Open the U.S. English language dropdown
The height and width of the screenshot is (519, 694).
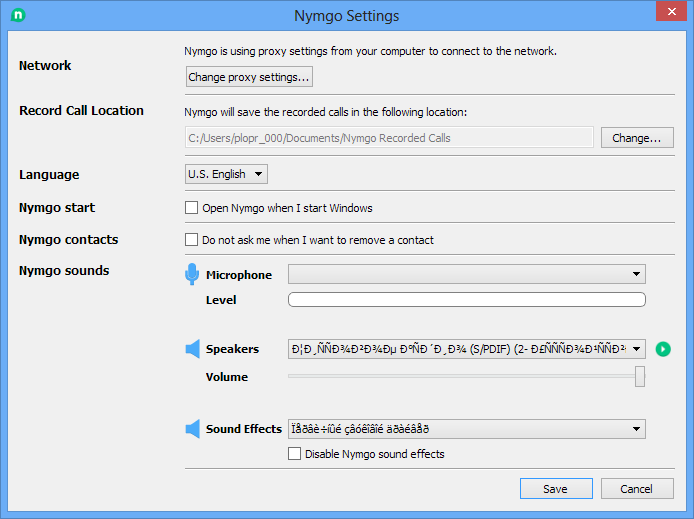tap(226, 174)
